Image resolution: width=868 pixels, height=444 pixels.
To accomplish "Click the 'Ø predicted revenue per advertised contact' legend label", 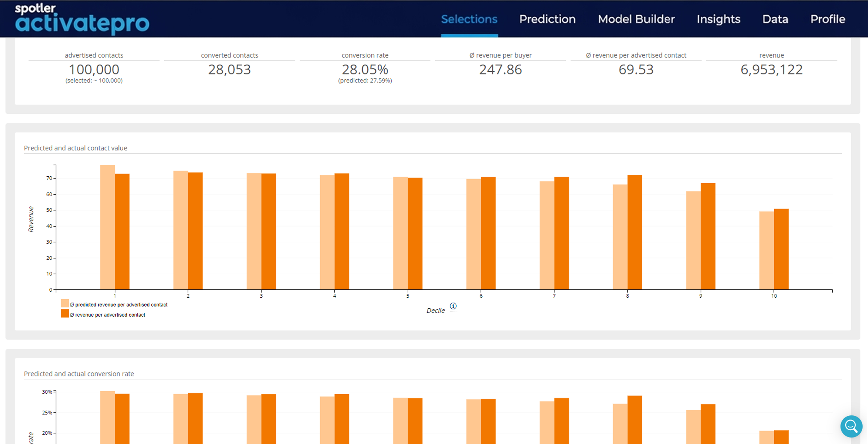I will pos(118,304).
